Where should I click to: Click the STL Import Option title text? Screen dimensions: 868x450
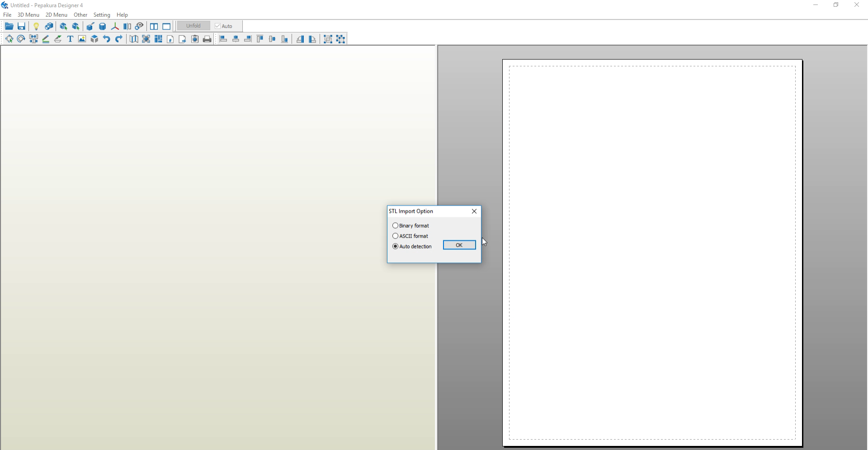(411, 211)
